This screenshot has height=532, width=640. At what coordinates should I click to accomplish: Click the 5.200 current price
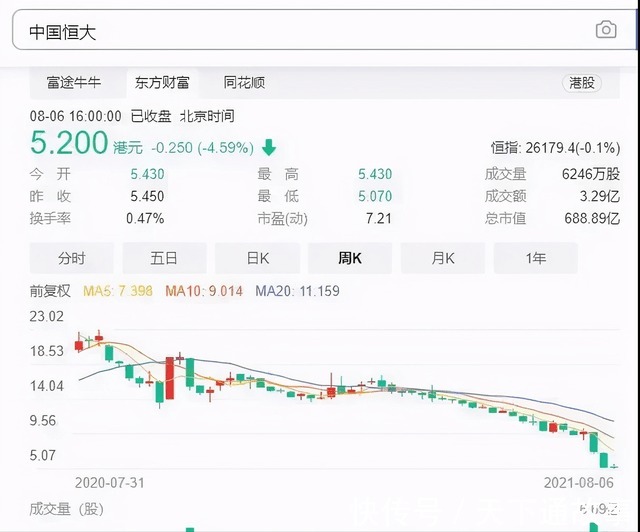(69, 143)
